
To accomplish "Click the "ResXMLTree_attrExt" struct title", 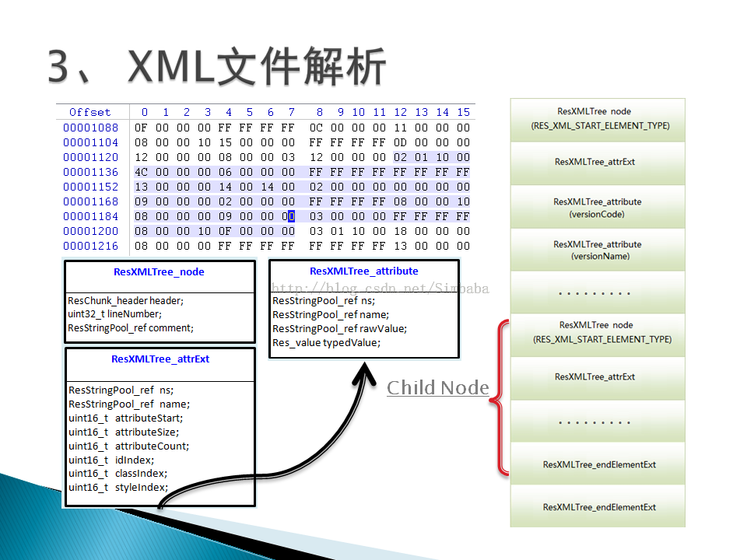I will tap(160, 359).
